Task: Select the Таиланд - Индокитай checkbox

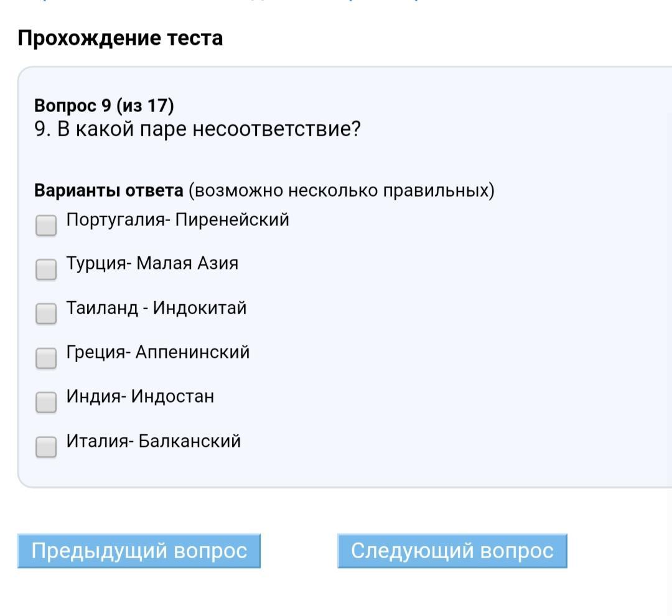Action: click(x=46, y=314)
